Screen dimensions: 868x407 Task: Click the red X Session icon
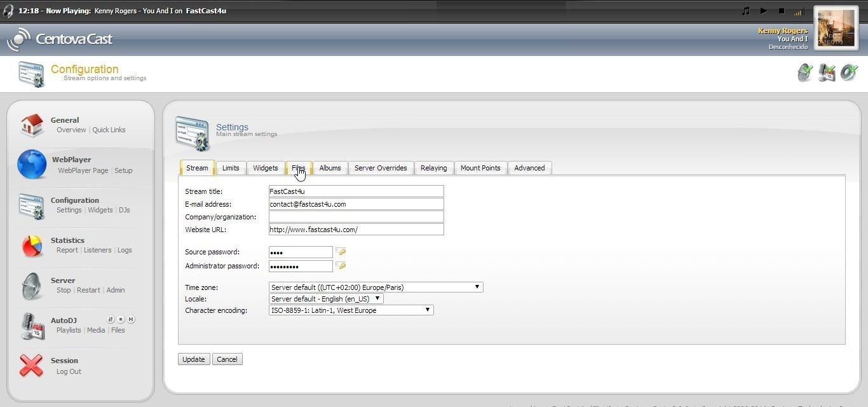pos(31,366)
